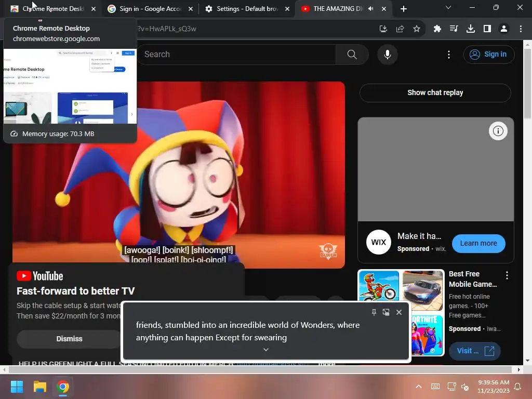532x399 pixels.
Task: Open the Windows Start menu
Action: click(x=17, y=387)
